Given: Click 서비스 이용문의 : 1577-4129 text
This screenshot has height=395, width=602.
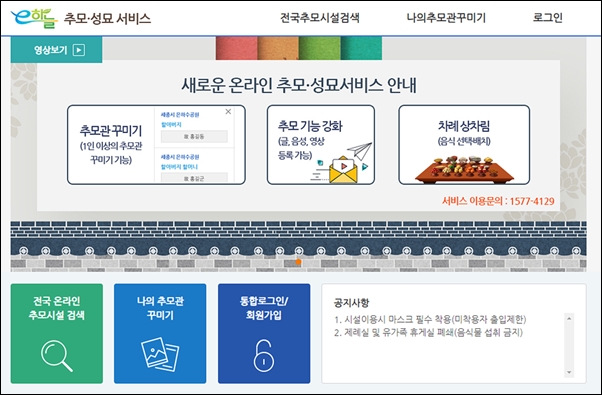Looking at the screenshot, I should pyautogui.click(x=498, y=201).
